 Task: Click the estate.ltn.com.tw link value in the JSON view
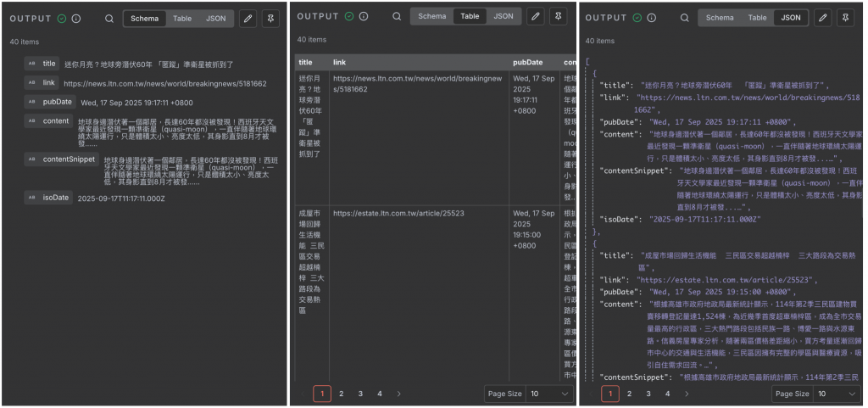(726, 280)
